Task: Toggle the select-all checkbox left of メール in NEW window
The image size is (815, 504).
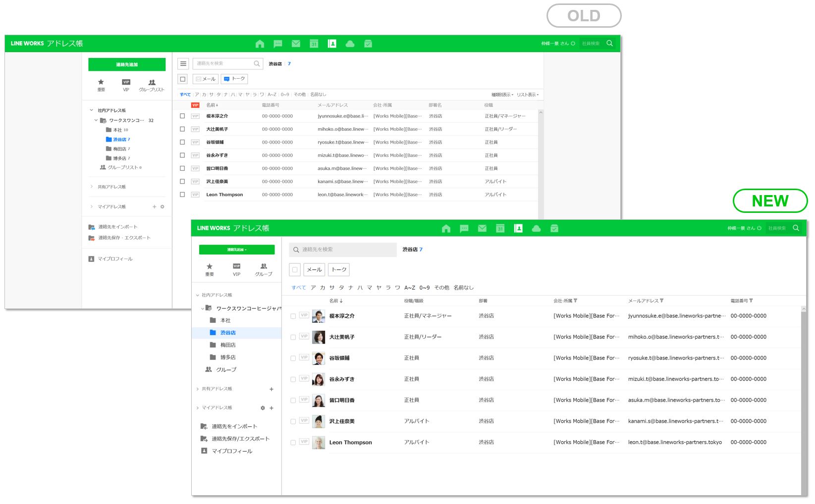Action: [x=295, y=270]
